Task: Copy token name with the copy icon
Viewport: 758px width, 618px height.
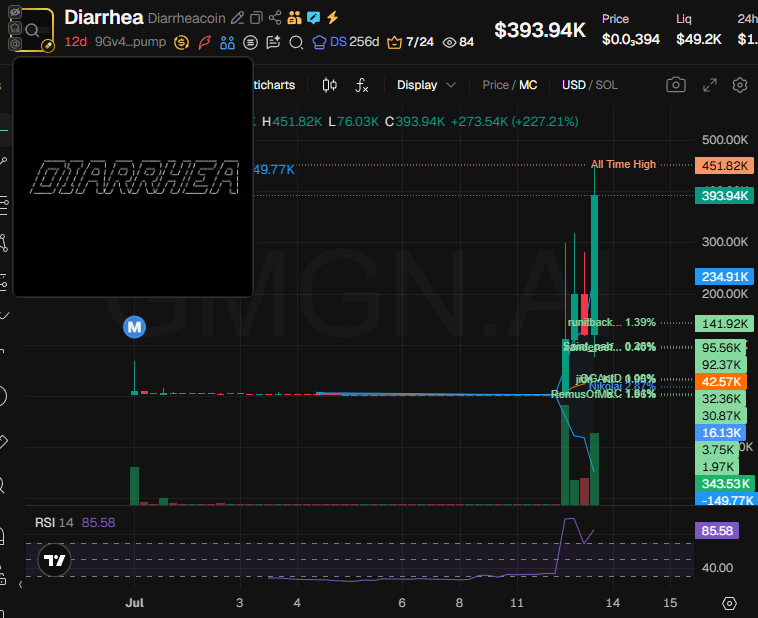Action: 256,18
